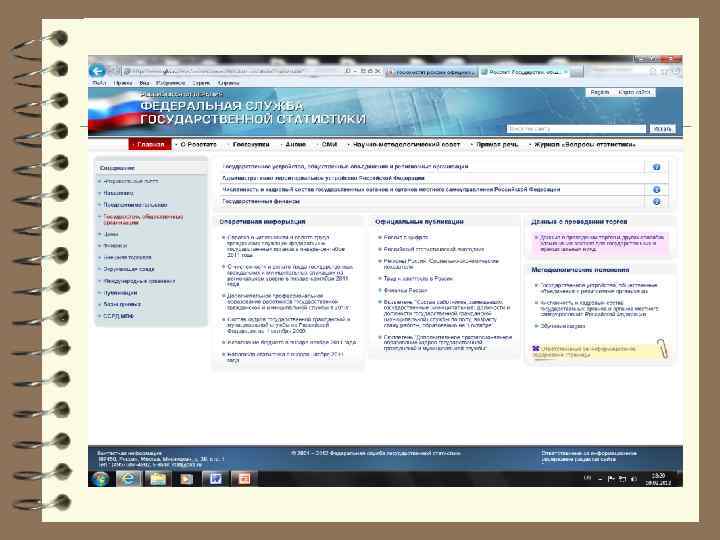Click the «Карта сайта» link in the header
Image resolution: width=720 pixels, height=540 pixels.
[634, 92]
